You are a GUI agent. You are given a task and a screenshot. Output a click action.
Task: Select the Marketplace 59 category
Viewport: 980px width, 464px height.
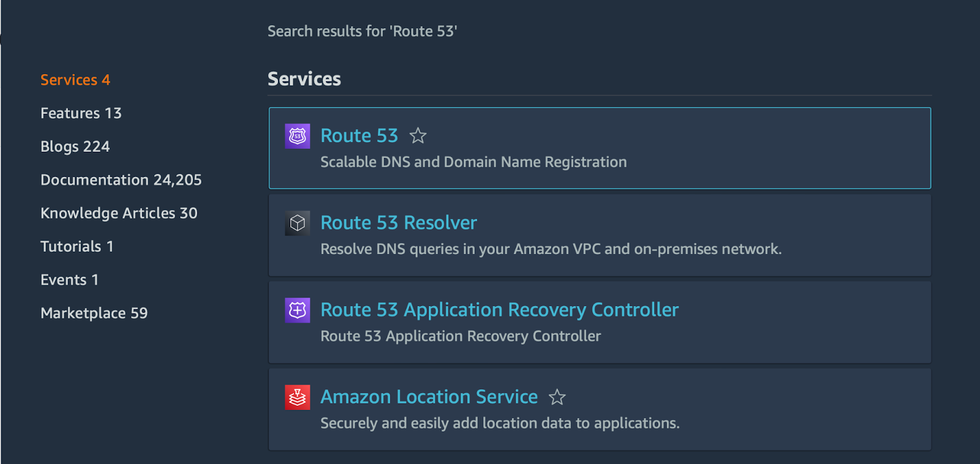click(94, 313)
